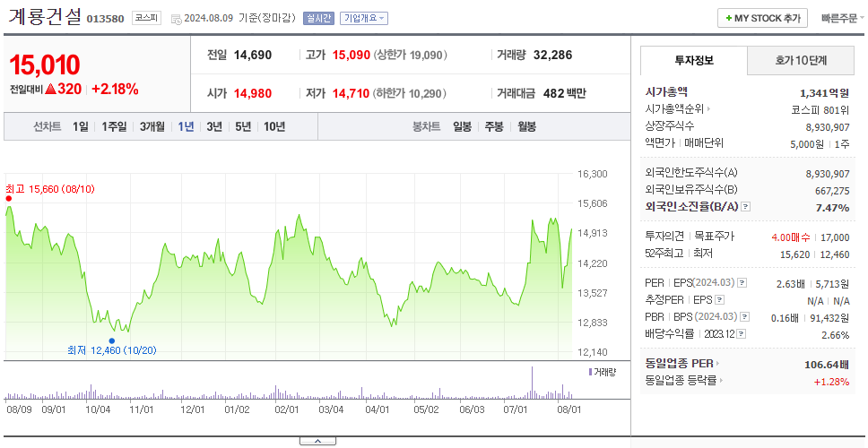Click the 거래대금 value 482 백만
The image size is (868, 448).
point(564,93)
